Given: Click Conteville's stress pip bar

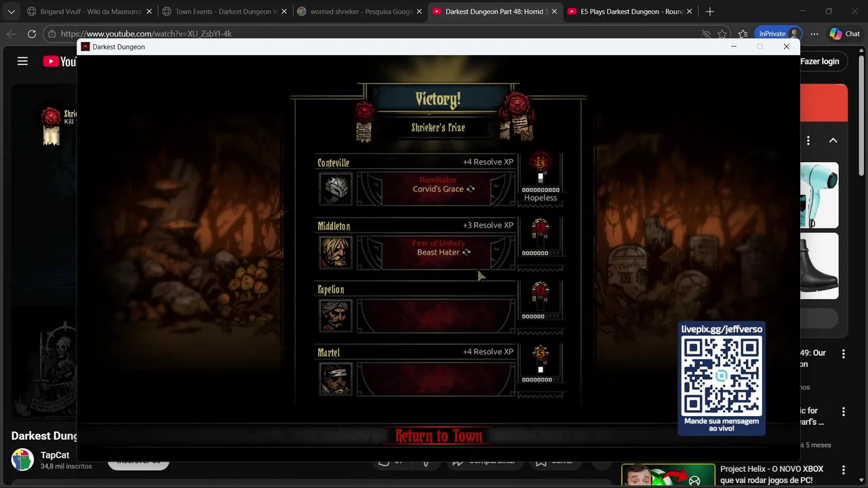Looking at the screenshot, I should point(540,190).
